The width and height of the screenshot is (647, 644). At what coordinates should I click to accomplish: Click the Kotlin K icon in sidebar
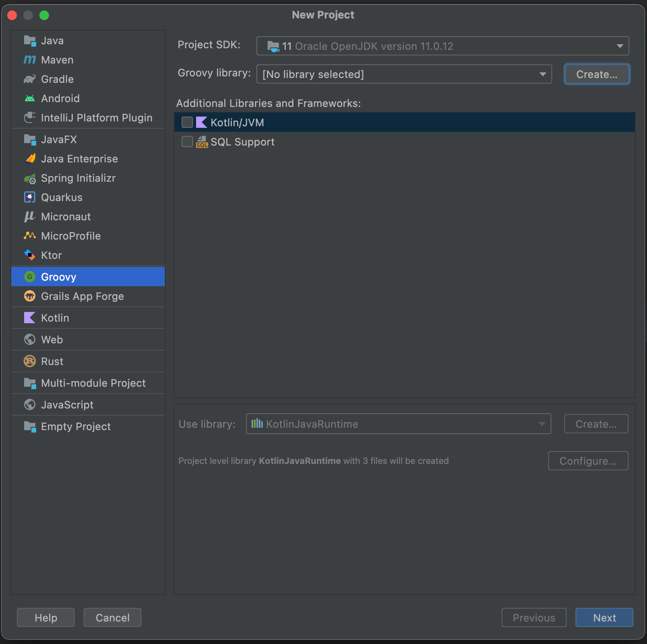click(30, 318)
